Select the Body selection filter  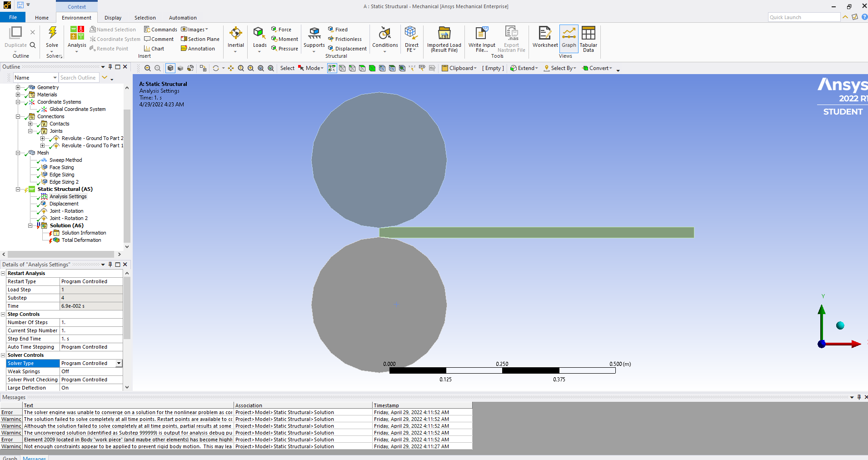(372, 68)
